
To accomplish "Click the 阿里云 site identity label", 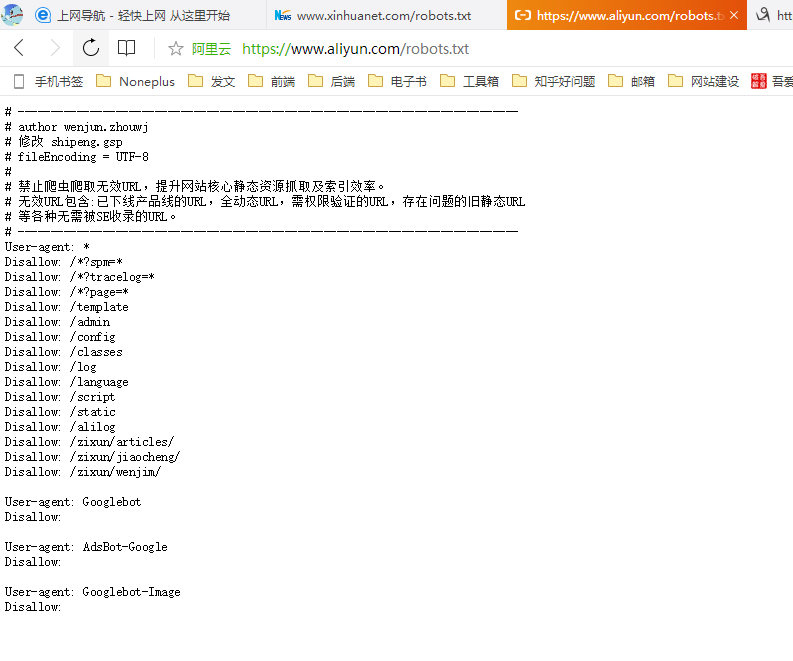I will coord(211,49).
